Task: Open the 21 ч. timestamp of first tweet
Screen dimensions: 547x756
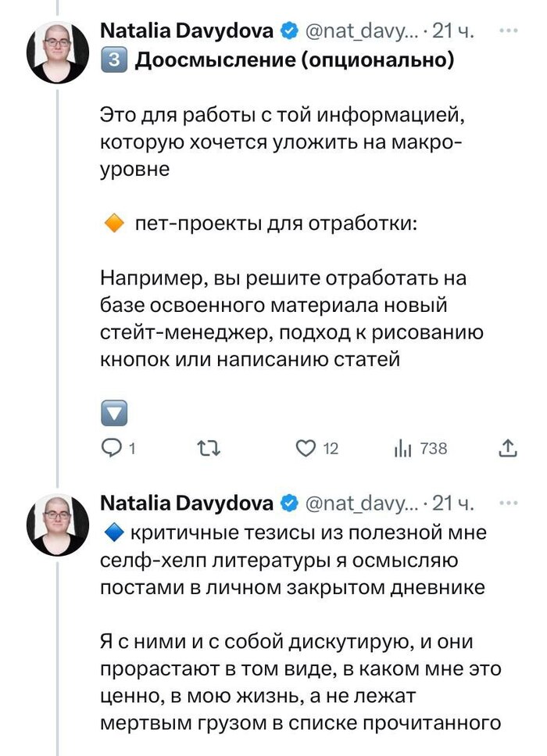Action: coord(454,32)
